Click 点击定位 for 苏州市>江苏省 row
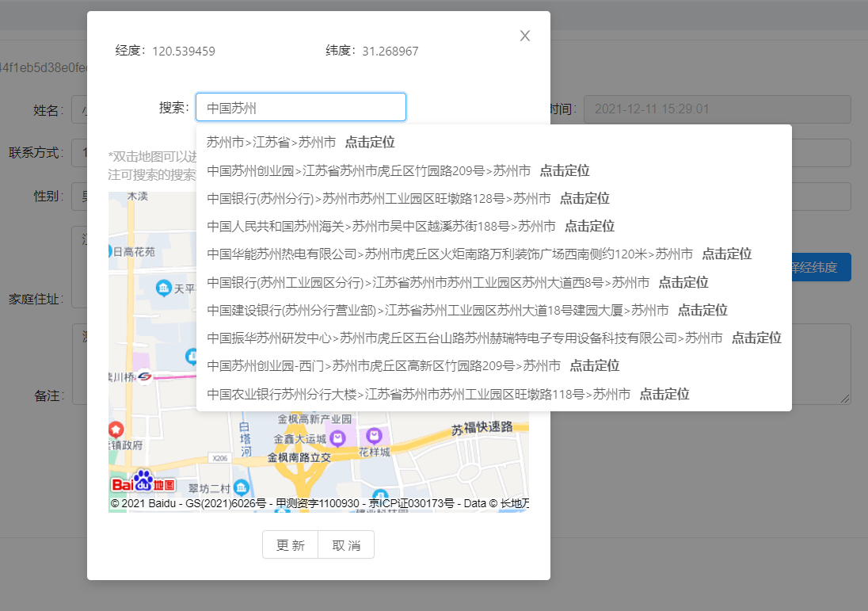The height and width of the screenshot is (611, 868). click(x=370, y=143)
